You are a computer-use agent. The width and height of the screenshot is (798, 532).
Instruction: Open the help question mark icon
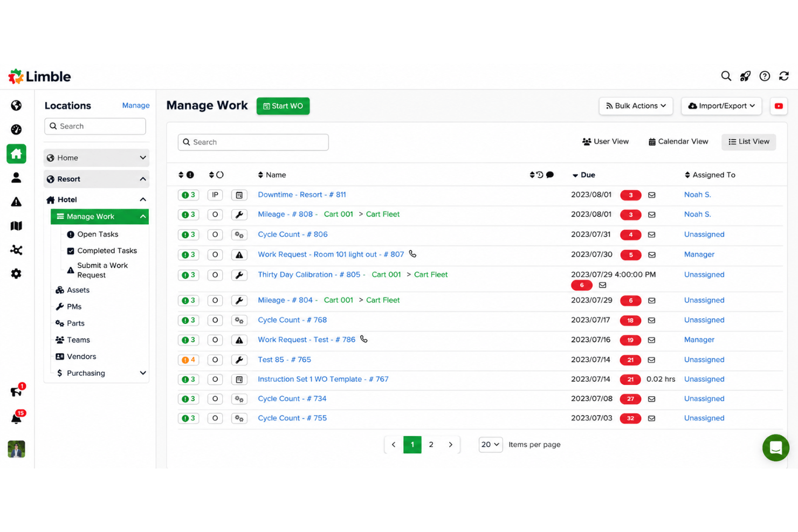[765, 76]
